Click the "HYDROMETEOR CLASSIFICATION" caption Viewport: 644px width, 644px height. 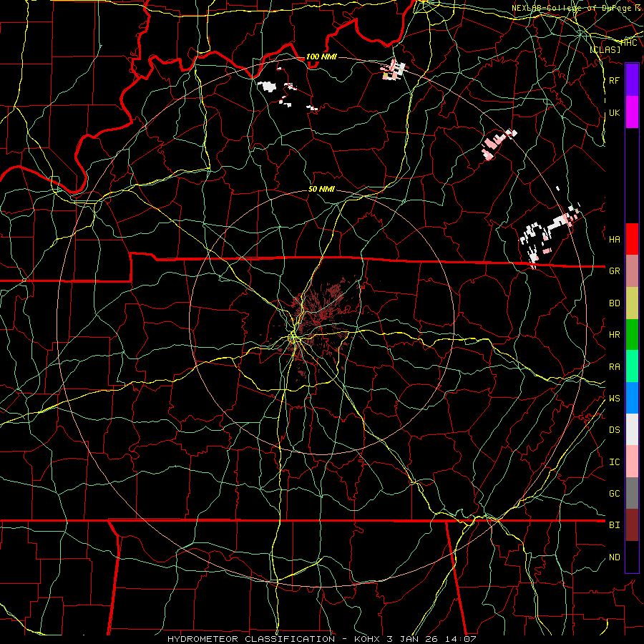[251, 639]
